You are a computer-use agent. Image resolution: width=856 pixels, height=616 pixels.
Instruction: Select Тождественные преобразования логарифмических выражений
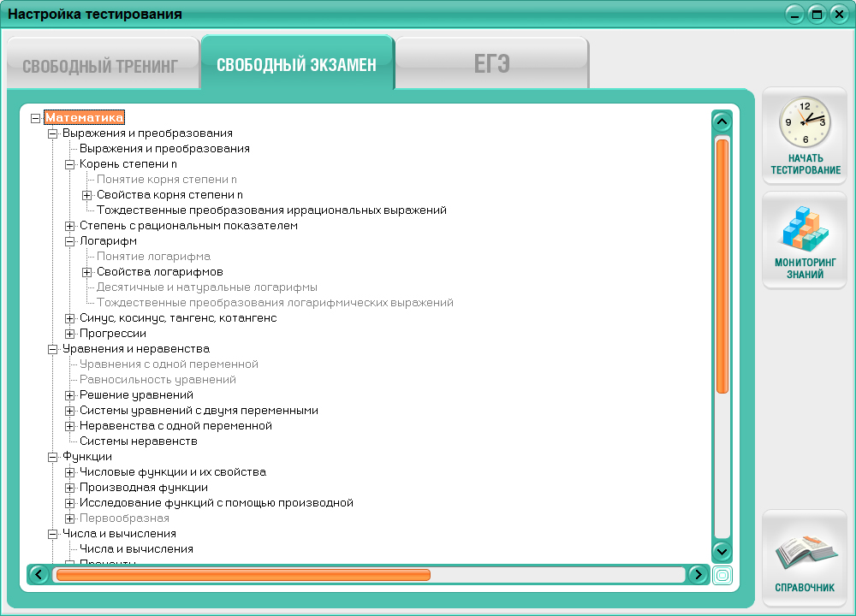click(275, 302)
